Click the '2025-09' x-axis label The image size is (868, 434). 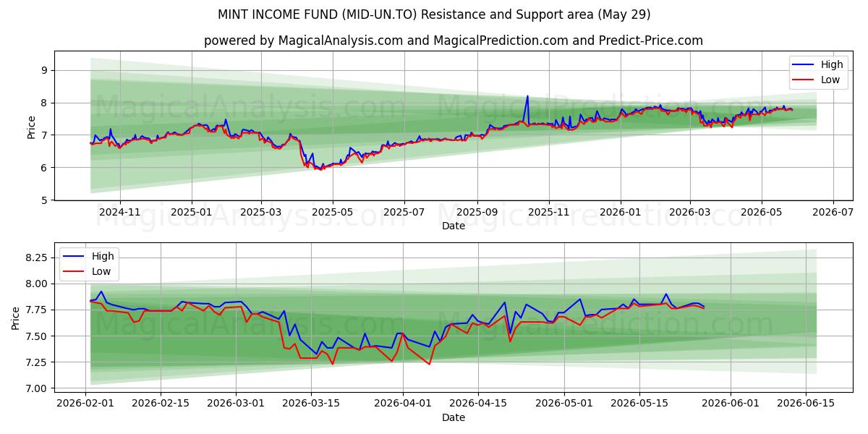click(x=477, y=213)
